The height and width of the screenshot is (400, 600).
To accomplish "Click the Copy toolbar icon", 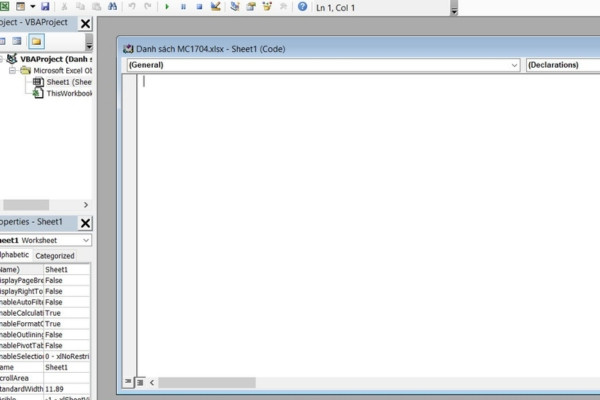I will click(80, 7).
